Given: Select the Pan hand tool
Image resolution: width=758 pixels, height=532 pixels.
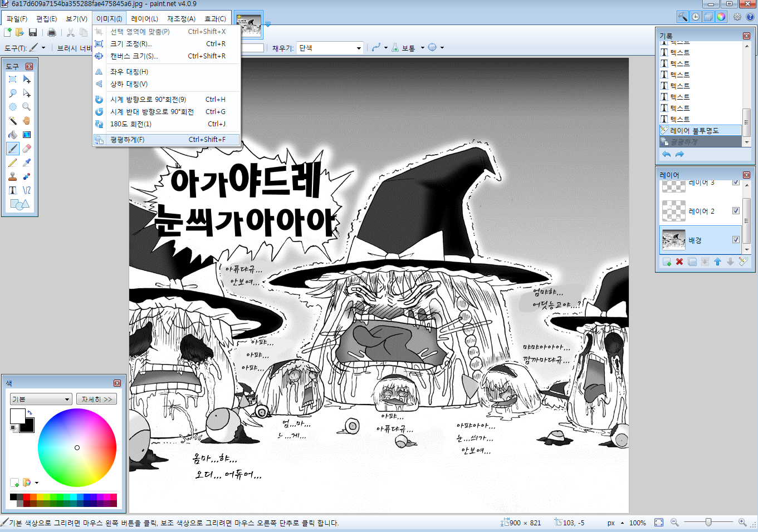Looking at the screenshot, I should tap(27, 121).
